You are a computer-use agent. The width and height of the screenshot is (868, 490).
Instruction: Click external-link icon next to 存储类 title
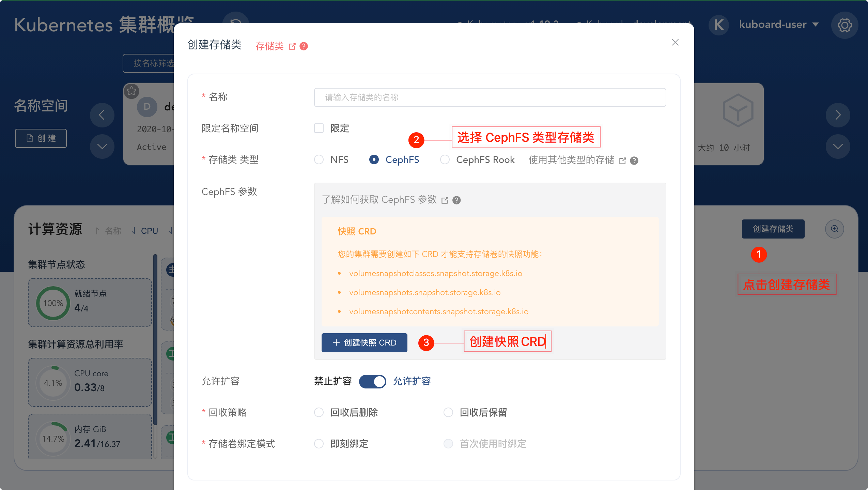coord(292,46)
